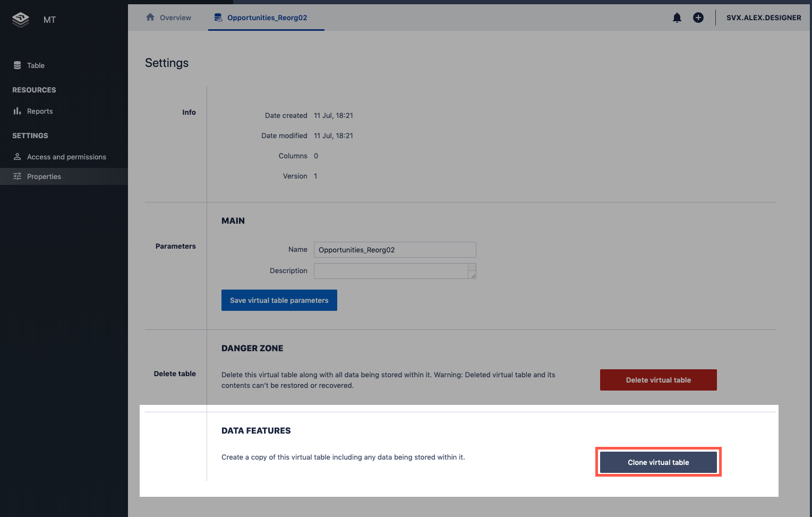
Task: Click the app logo icon beside MT
Action: (x=21, y=20)
